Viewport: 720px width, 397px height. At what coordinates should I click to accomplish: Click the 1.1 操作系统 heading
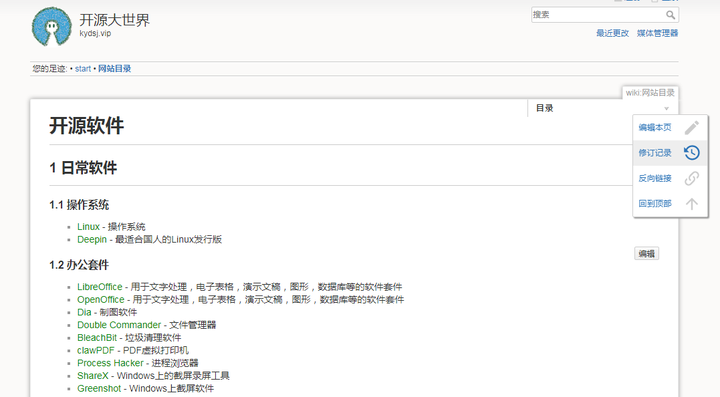[x=79, y=205]
